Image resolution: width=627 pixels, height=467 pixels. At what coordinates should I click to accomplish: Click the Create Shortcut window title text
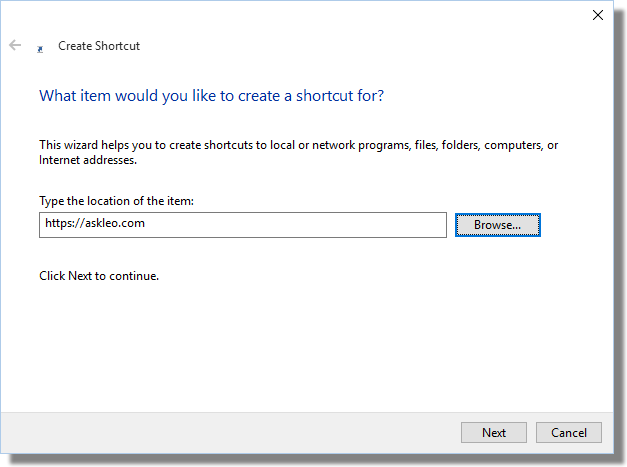tap(99, 46)
